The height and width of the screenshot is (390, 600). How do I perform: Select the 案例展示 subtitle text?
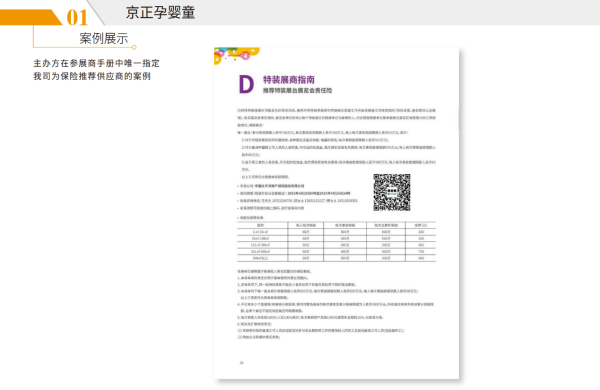click(104, 38)
